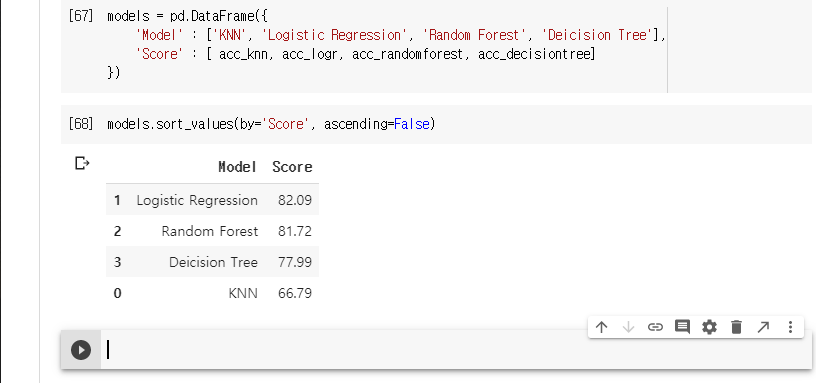Toggle output view icon for cell 68
827x383 pixels.
coord(82,164)
